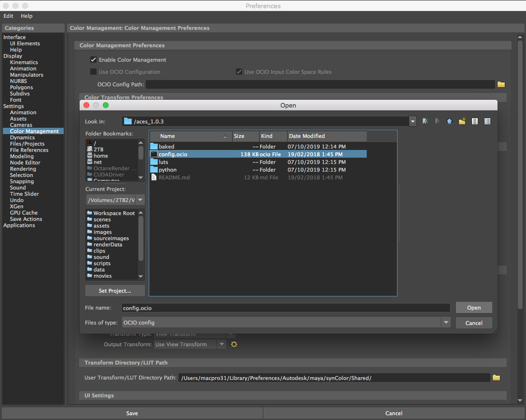Click the config.ocio file icon
This screenshot has width=526, height=420.
pos(154,154)
